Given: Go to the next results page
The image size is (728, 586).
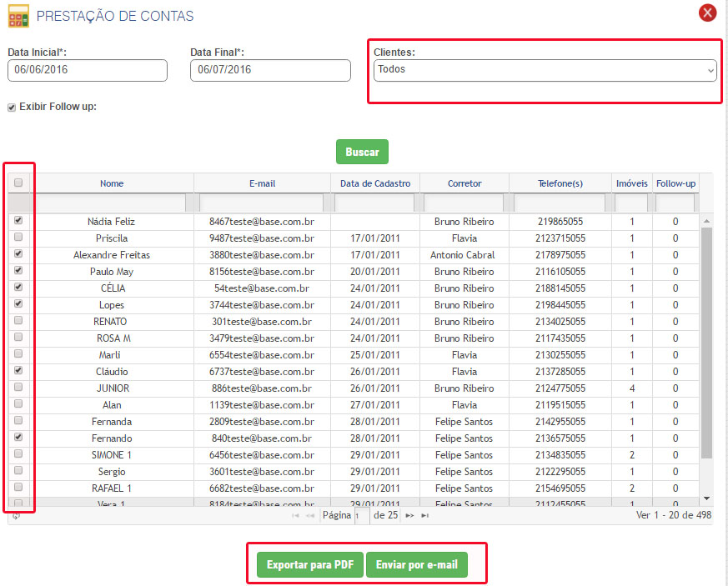Looking at the screenshot, I should pyautogui.click(x=409, y=516).
